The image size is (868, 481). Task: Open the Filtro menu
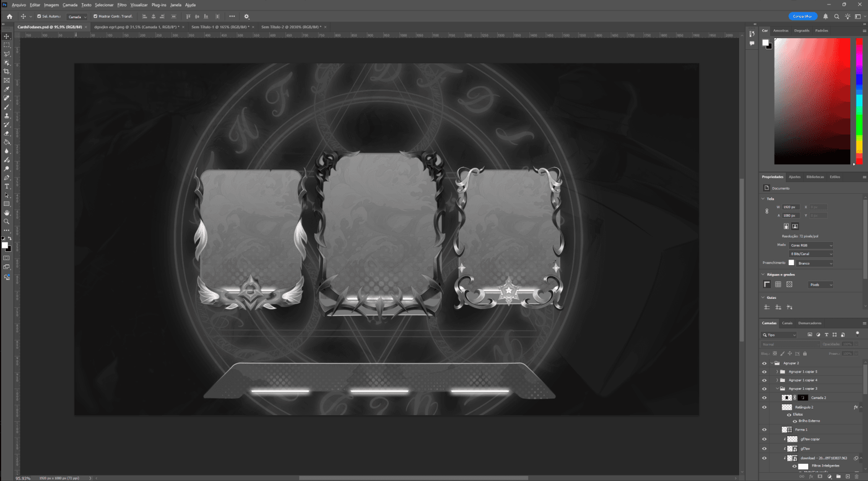click(122, 5)
